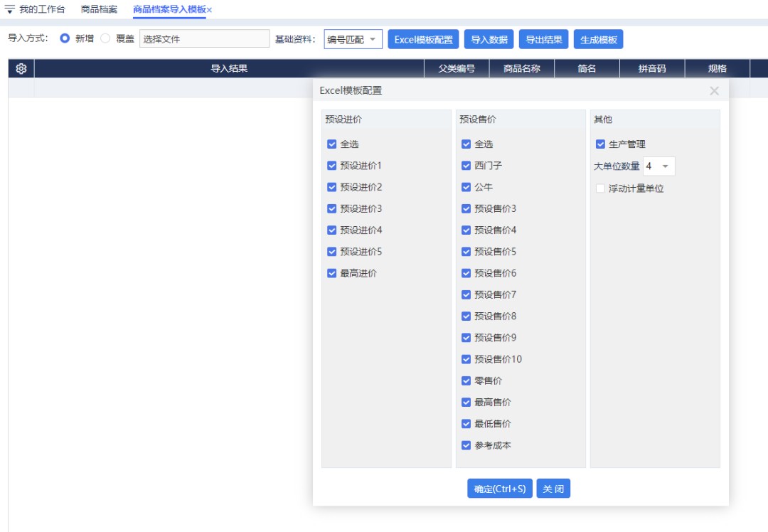Uncheck the 零售价 option
The height and width of the screenshot is (532, 768).
tap(466, 381)
